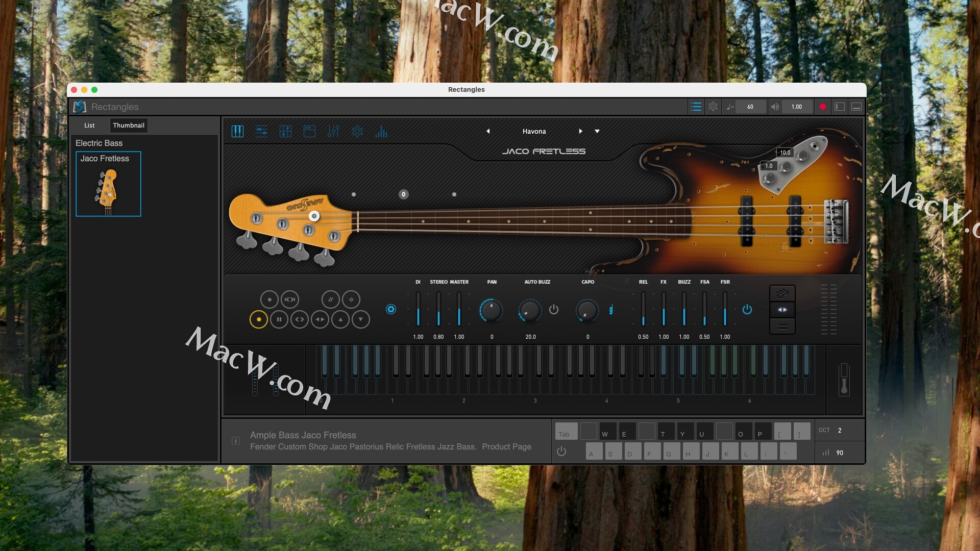Click the Havona preset name
This screenshot has height=551, width=980.
tap(534, 131)
